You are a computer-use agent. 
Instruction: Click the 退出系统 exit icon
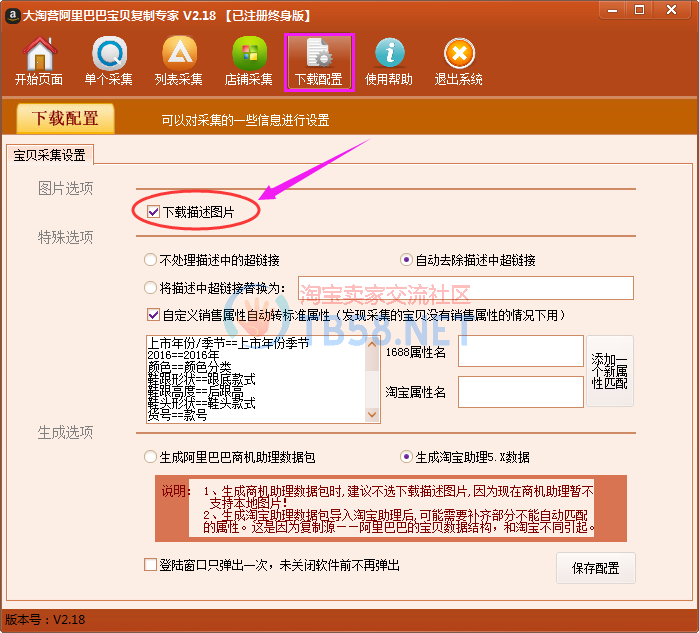click(x=458, y=54)
